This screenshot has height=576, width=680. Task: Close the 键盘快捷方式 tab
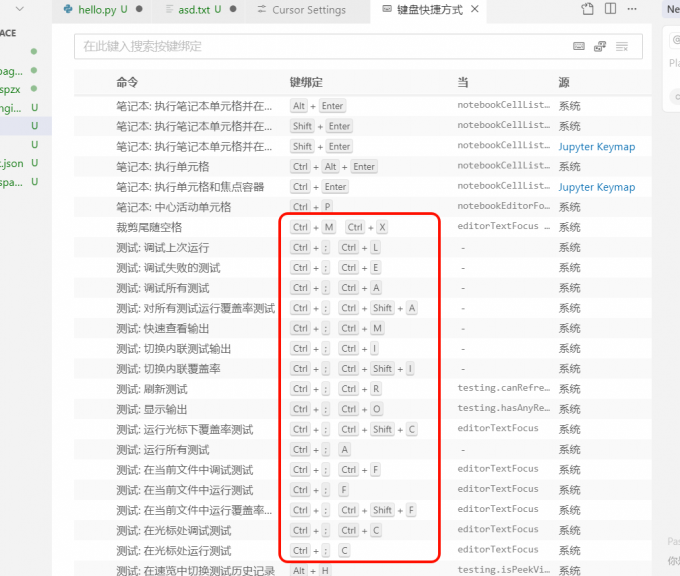point(475,9)
